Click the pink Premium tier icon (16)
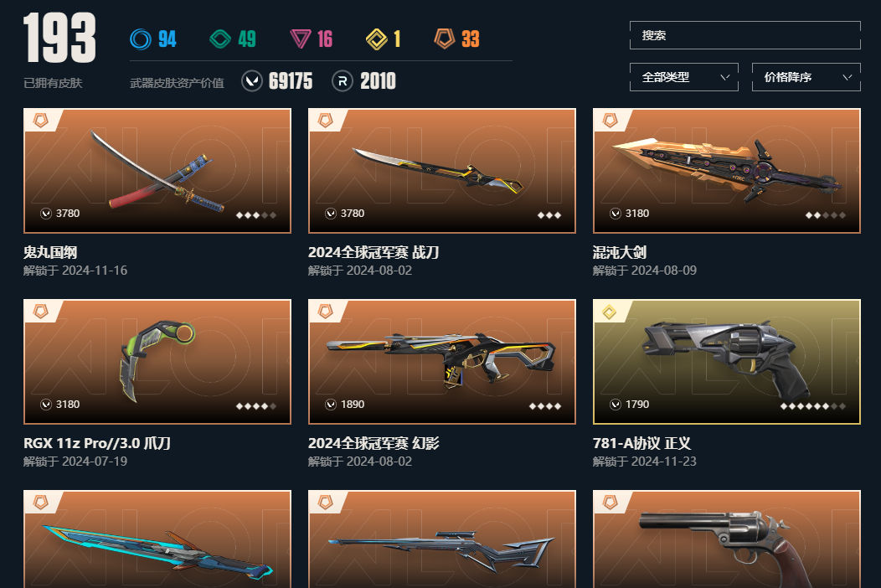881x588 pixels. [x=300, y=39]
